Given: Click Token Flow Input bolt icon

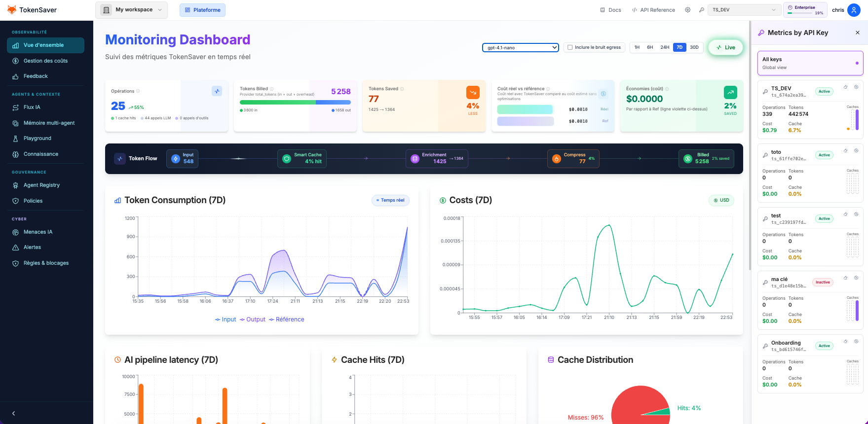Looking at the screenshot, I should 176,159.
